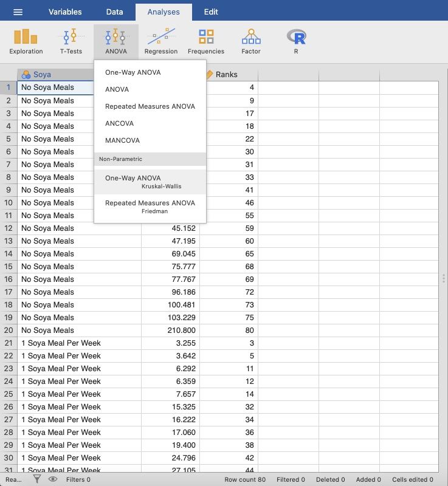Open the Factor analyses menu
Screen dimensions: 448x486
tap(251, 41)
